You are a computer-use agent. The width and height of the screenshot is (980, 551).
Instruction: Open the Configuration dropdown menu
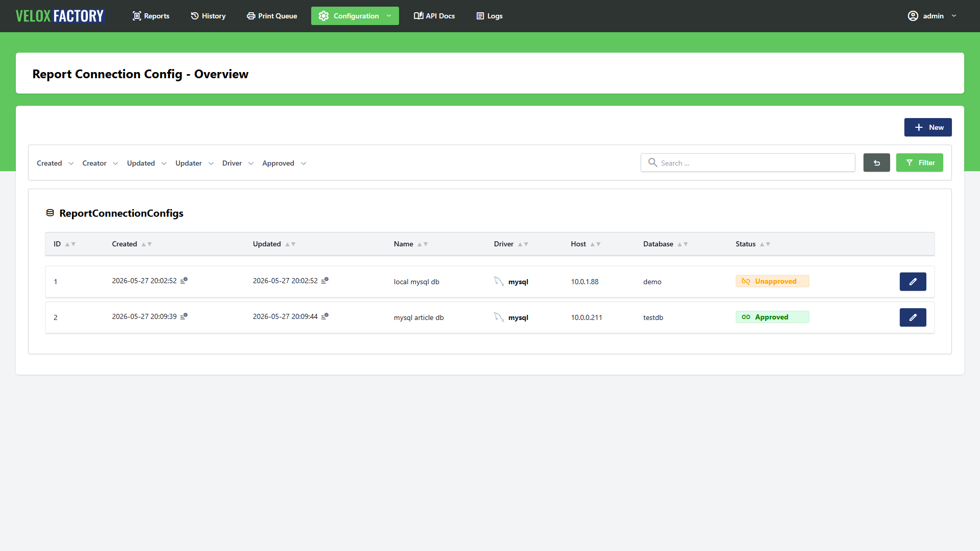click(x=355, y=16)
